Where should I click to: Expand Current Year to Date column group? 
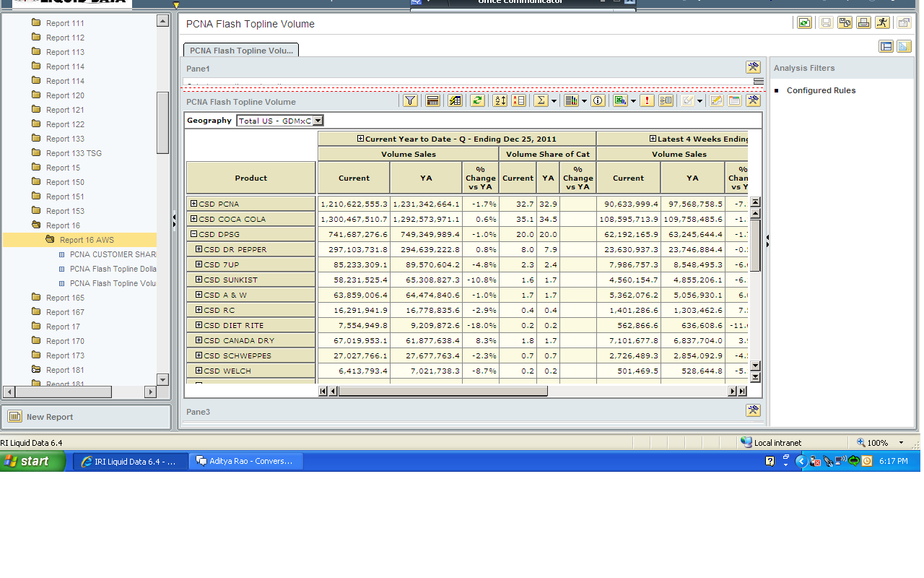pos(360,139)
